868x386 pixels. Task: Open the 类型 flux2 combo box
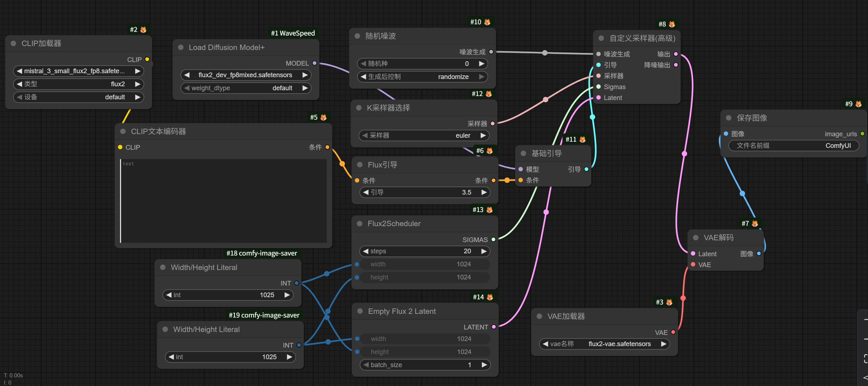[79, 84]
